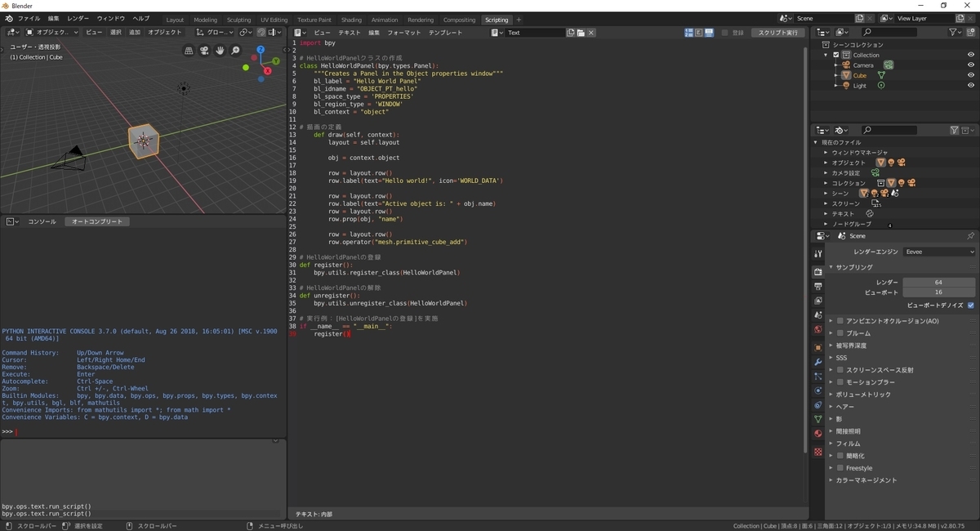Image resolution: width=980 pixels, height=531 pixels.
Task: Open the ファイル menu
Action: (x=29, y=18)
